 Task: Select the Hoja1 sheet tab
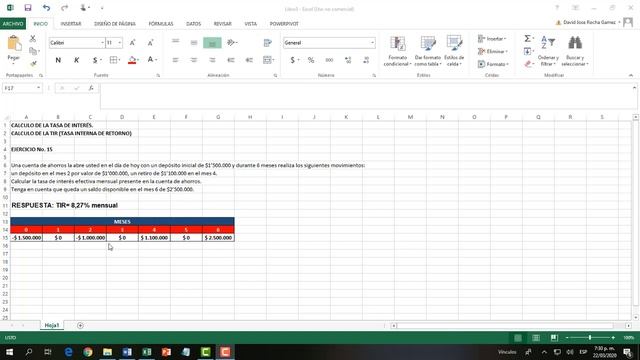point(52,325)
